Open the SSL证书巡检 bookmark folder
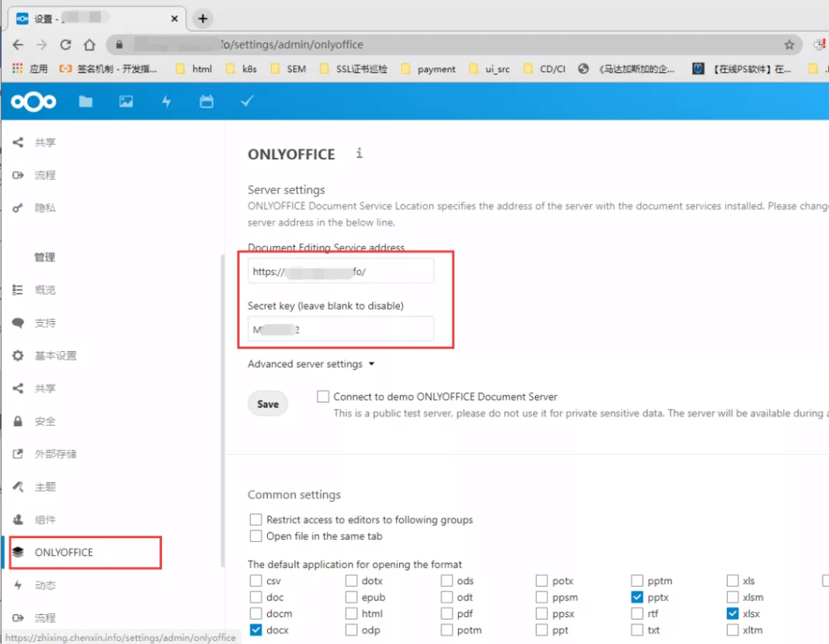This screenshot has height=644, width=829. (x=354, y=69)
